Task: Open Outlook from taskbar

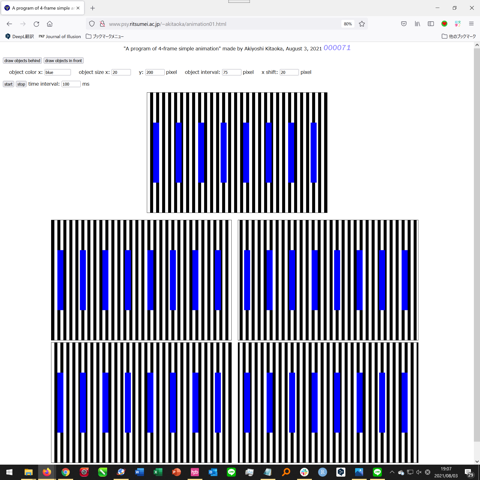Action: pos(213,472)
